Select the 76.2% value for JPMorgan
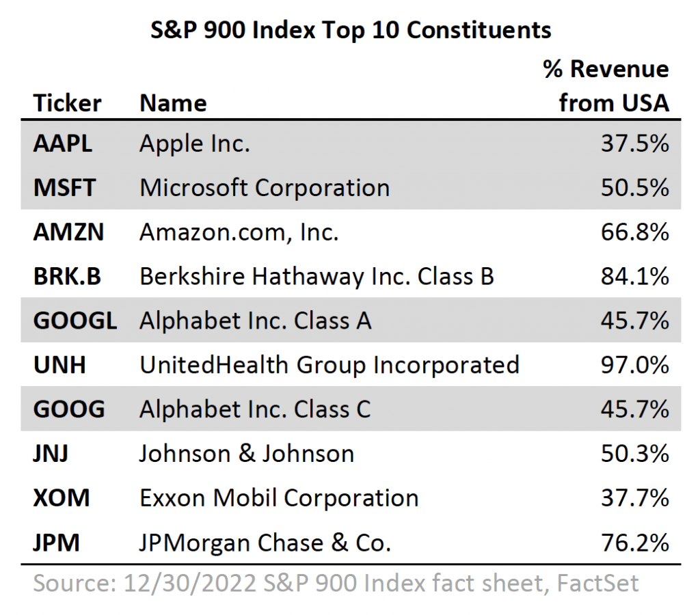700x615 pixels. pos(635,543)
